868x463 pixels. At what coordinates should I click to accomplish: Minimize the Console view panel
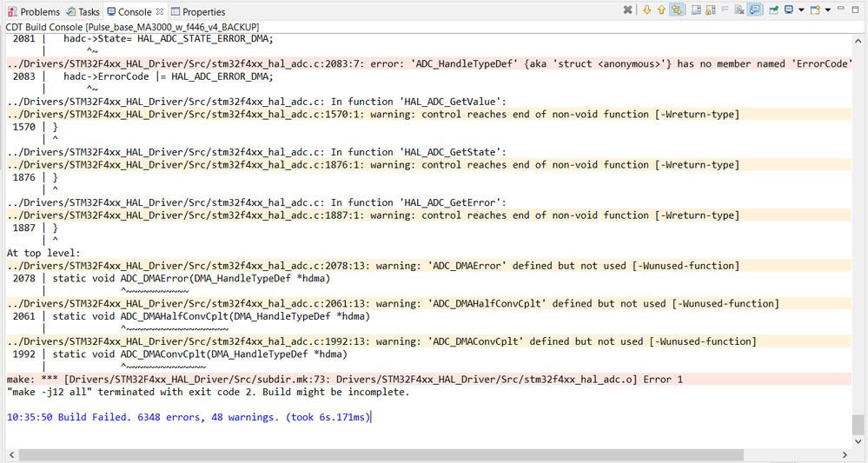[x=841, y=9]
